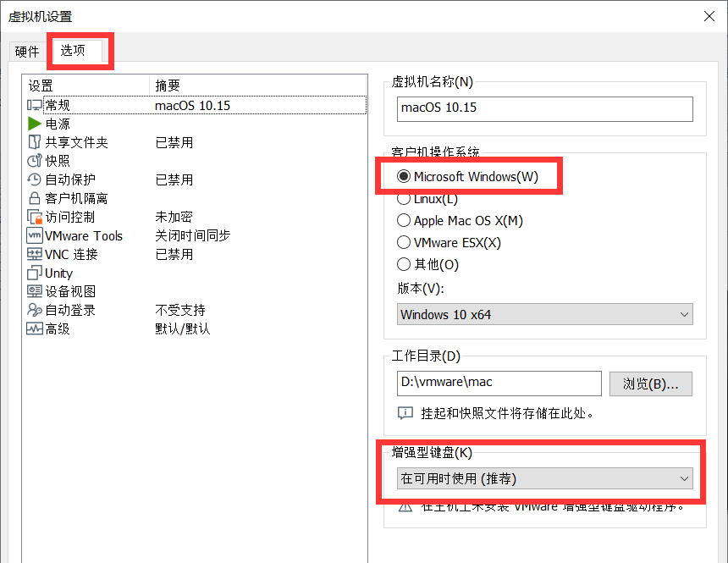Switch to the 硬件 tab

pos(27,52)
